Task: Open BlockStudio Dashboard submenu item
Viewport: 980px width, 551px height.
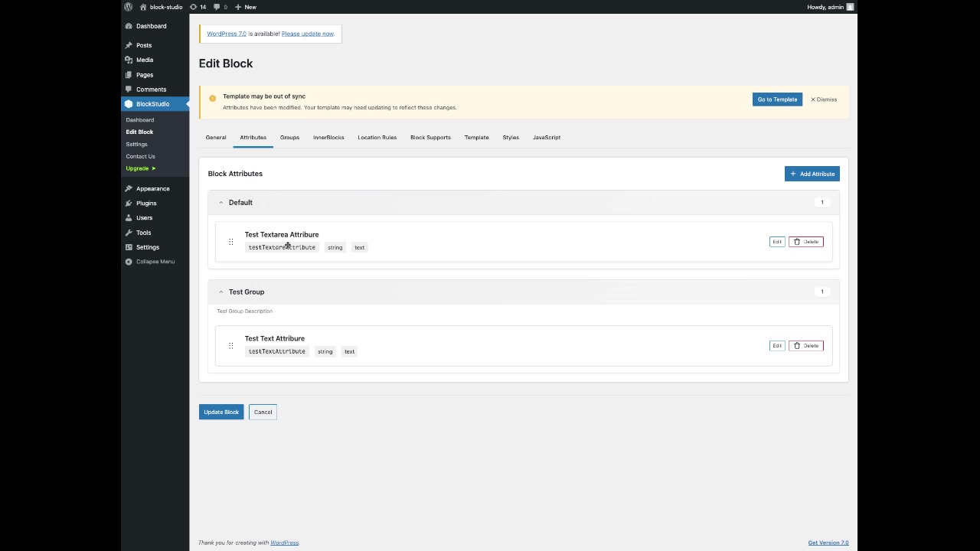Action: (x=140, y=120)
